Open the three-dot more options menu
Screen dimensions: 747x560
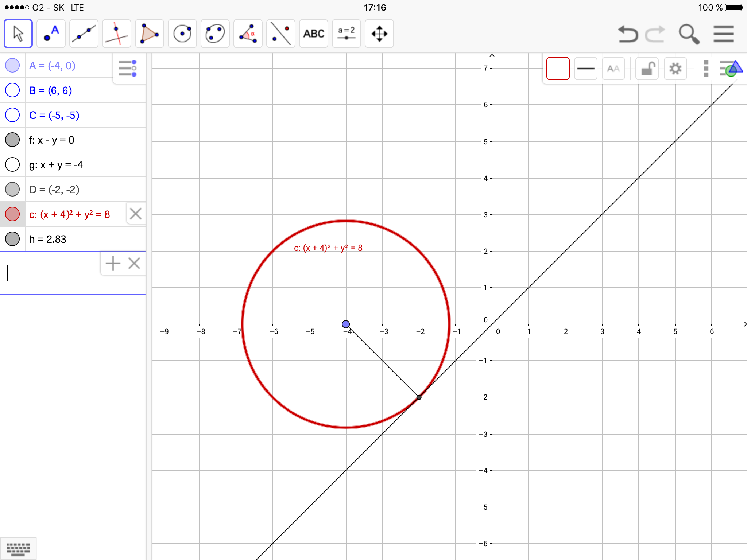tap(706, 69)
